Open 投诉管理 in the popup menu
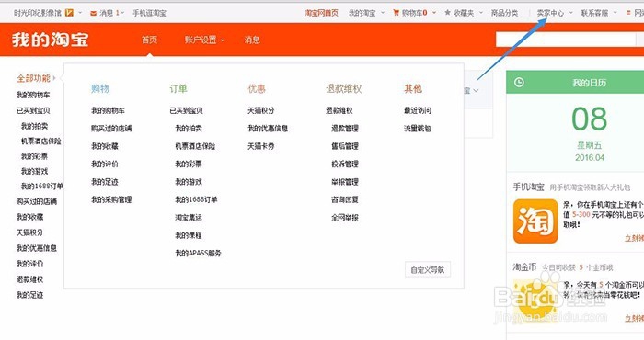This screenshot has height=340, width=644. [x=345, y=164]
